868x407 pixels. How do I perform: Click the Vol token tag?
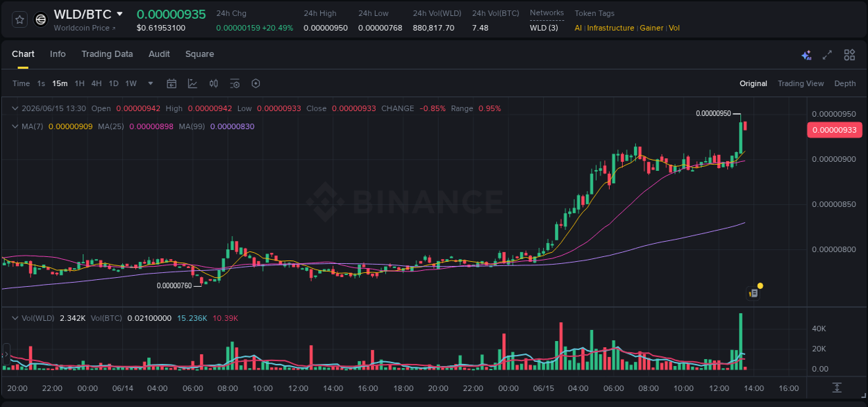coord(674,28)
